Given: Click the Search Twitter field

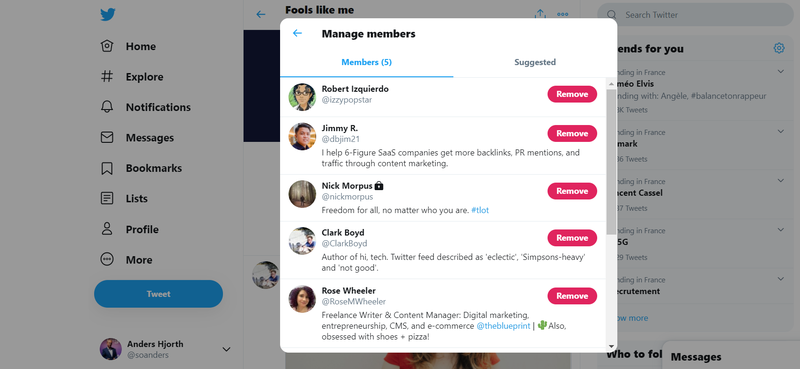Looking at the screenshot, I should tap(695, 15).
